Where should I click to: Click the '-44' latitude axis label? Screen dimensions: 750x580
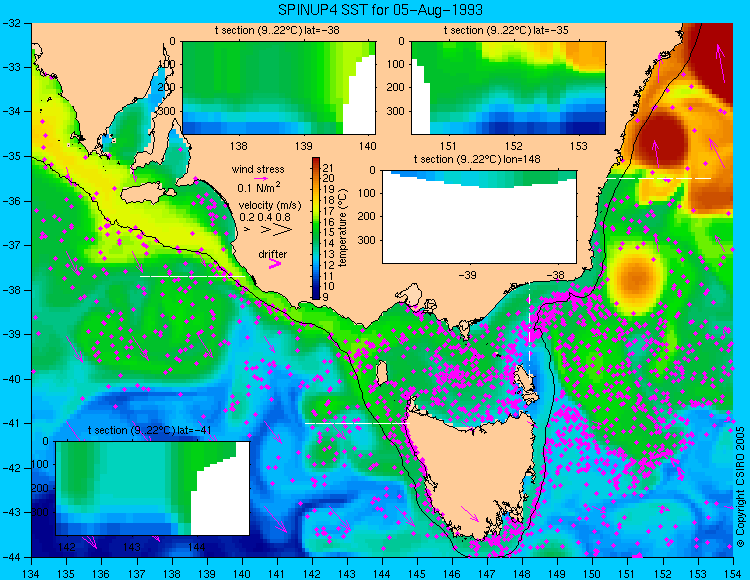point(11,557)
